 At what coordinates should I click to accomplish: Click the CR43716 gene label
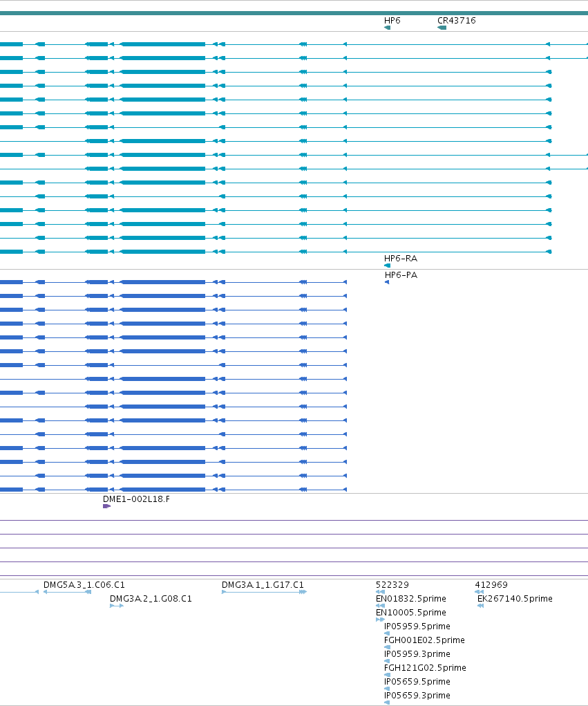[456, 21]
